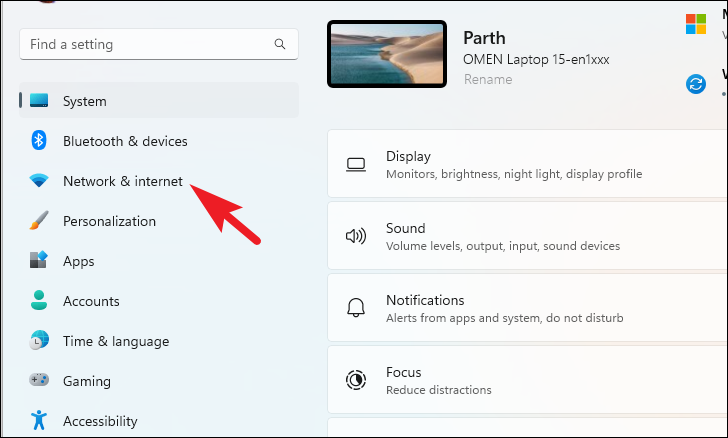
Task: Open Accessibility settings
Action: [x=159, y=420]
